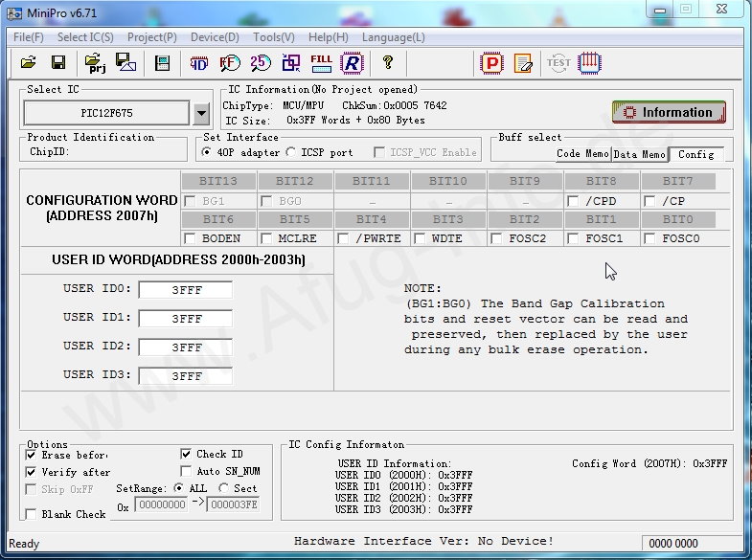Image resolution: width=752 pixels, height=560 pixels.
Task: Open a project via the prj folder icon
Action: click(x=95, y=63)
